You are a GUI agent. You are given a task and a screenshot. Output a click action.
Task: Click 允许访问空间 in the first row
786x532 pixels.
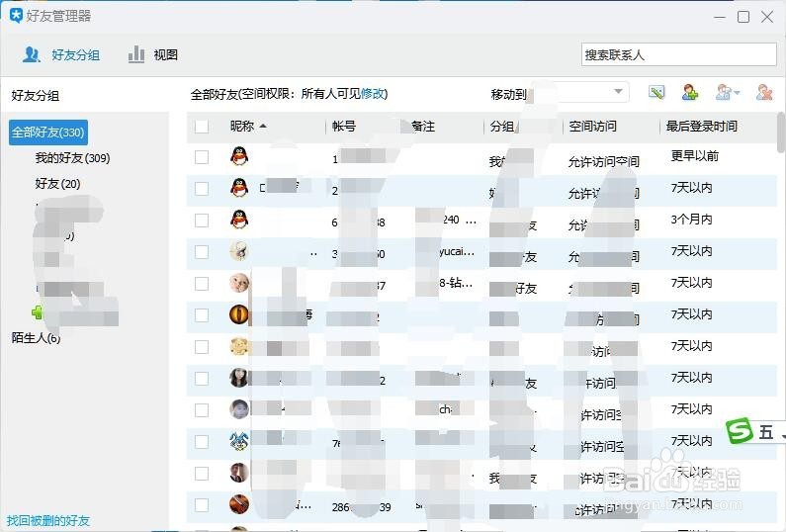pos(603,161)
